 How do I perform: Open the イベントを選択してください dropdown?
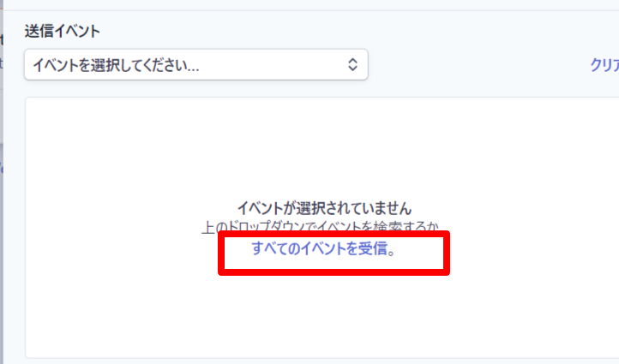coord(196,65)
